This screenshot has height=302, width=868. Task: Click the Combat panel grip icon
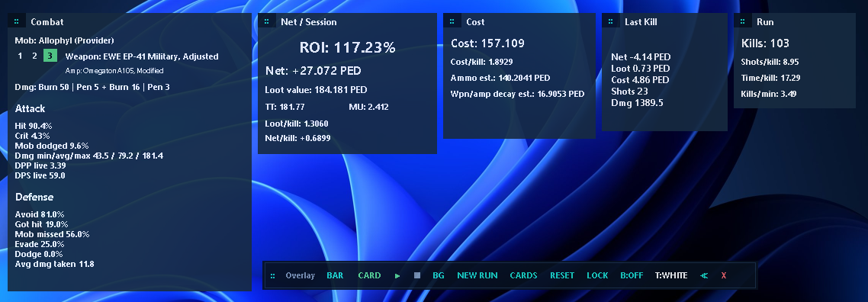17,21
